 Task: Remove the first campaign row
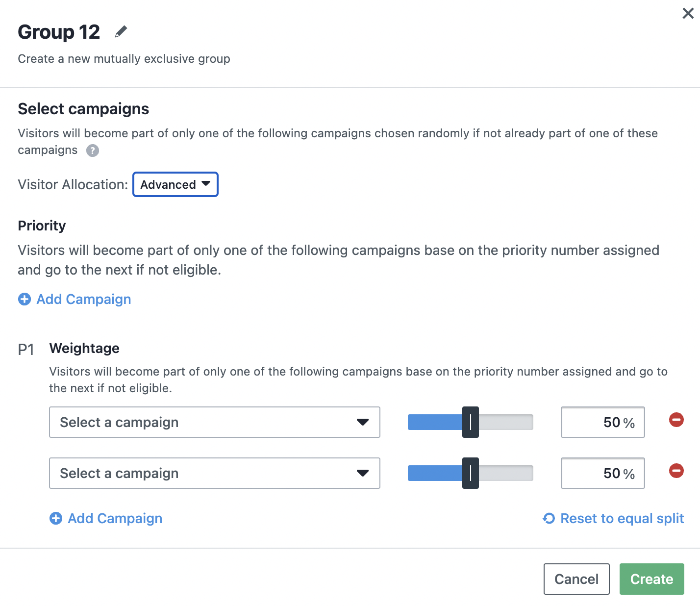click(x=676, y=420)
